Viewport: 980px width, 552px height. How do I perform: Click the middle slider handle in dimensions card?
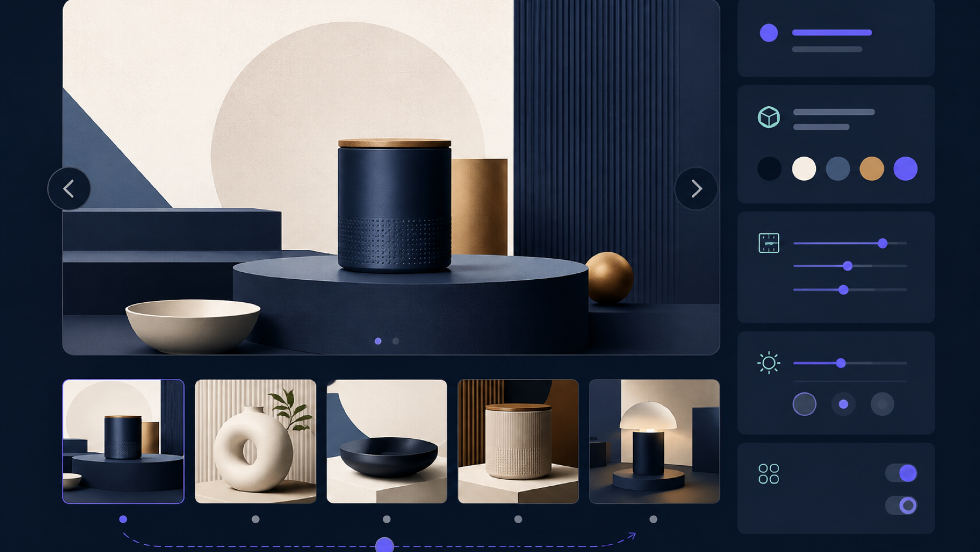(x=848, y=266)
